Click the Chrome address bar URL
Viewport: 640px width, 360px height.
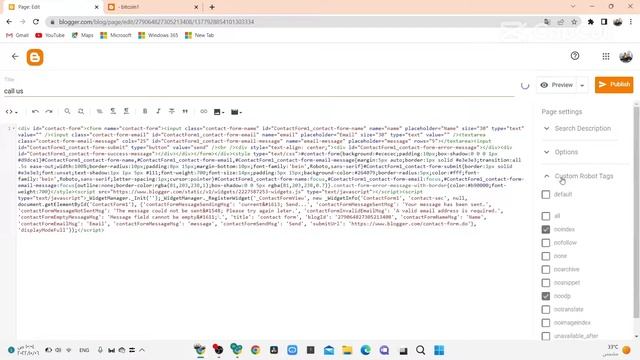156,22
